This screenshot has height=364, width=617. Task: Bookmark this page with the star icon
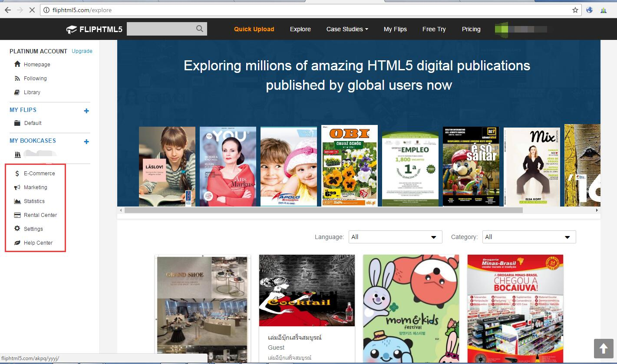click(x=575, y=10)
